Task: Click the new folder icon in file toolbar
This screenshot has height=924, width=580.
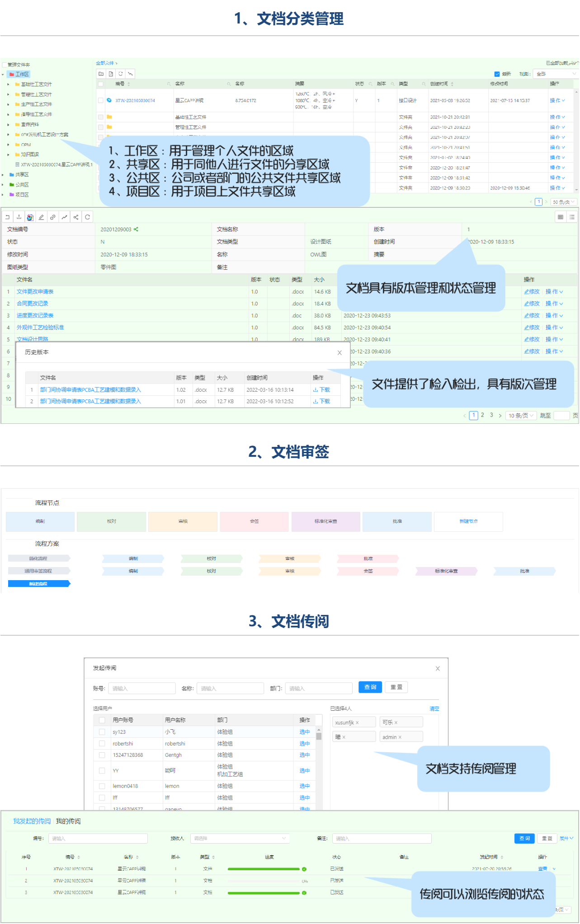Action: [101, 74]
